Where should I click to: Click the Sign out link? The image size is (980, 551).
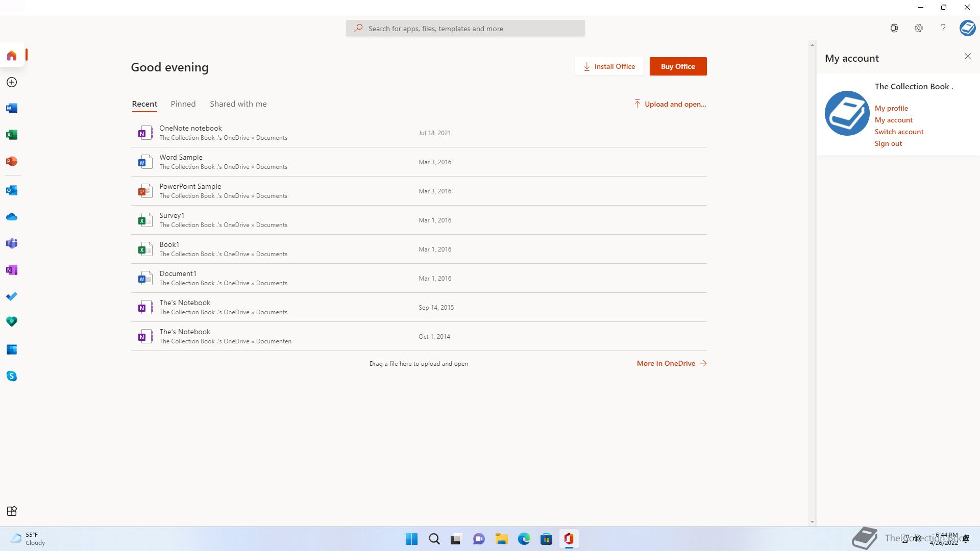(x=888, y=144)
